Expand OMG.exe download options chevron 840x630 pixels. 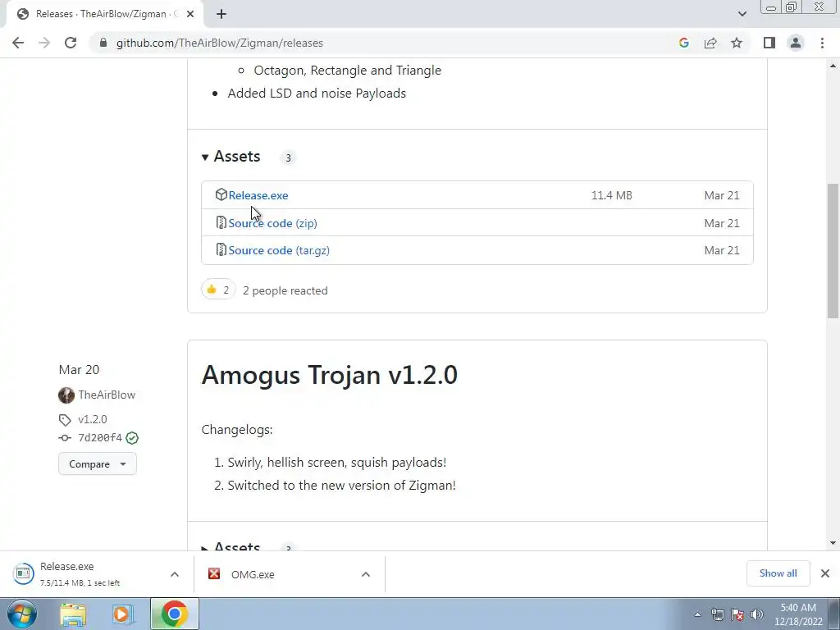tap(366, 574)
